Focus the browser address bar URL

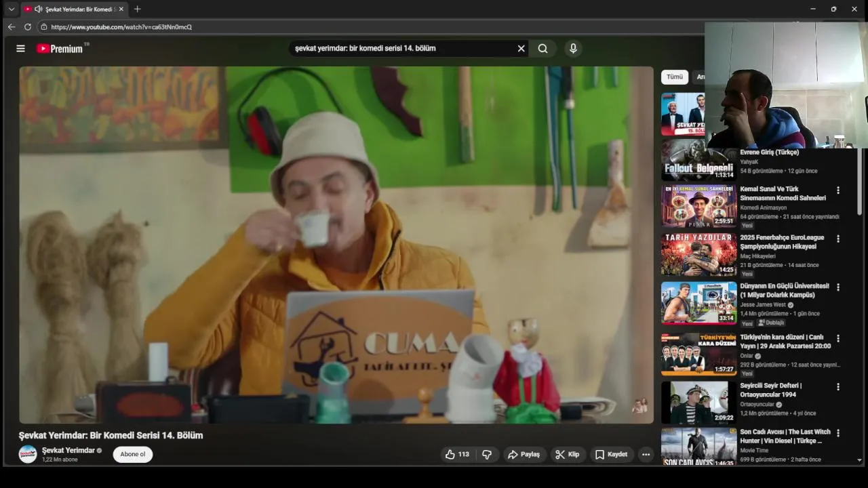pos(121,27)
